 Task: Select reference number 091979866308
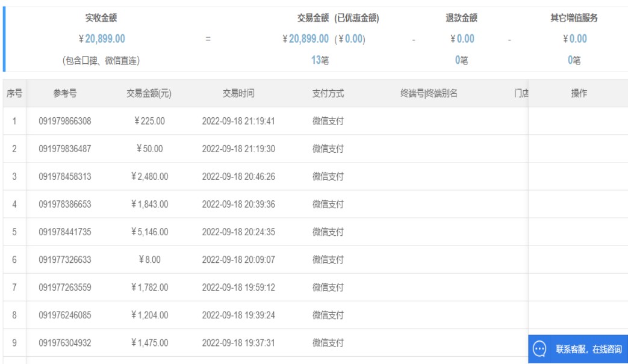65,121
